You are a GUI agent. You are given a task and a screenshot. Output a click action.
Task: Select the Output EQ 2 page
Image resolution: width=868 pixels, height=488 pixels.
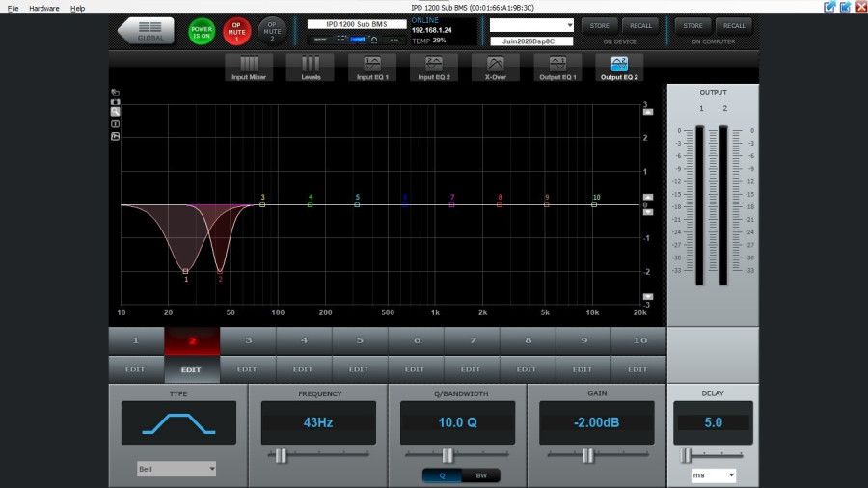(x=619, y=68)
